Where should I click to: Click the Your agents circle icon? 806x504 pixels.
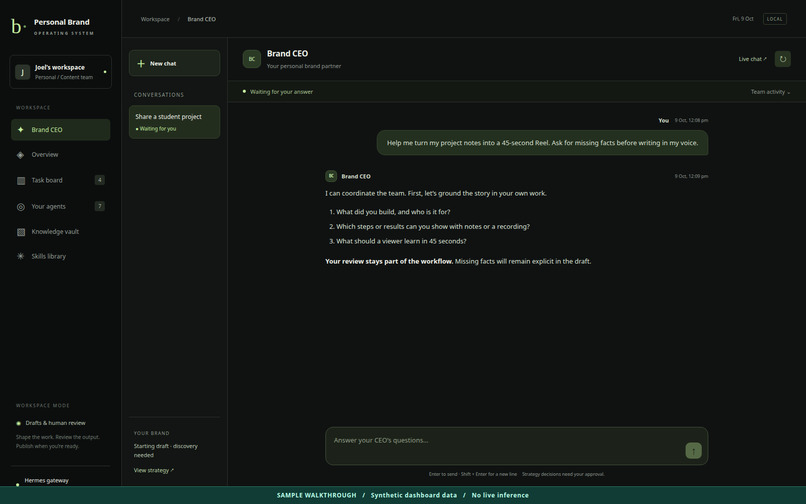point(21,207)
